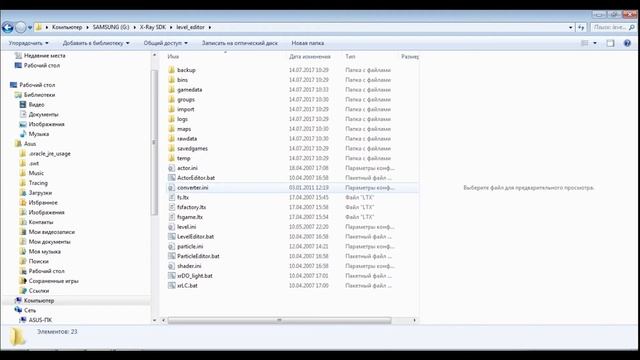This screenshot has height=360, width=640.
Task: Open the address bar history dropdown
Action: click(x=571, y=27)
